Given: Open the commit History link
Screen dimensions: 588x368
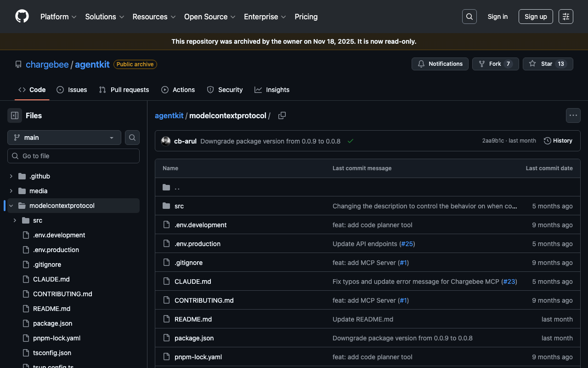Looking at the screenshot, I should tap(558, 141).
